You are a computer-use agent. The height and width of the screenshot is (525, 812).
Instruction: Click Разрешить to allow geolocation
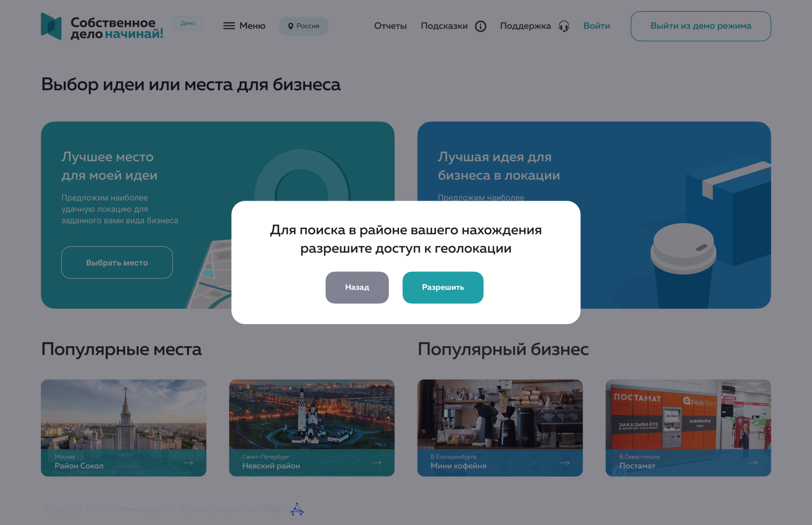(x=443, y=287)
